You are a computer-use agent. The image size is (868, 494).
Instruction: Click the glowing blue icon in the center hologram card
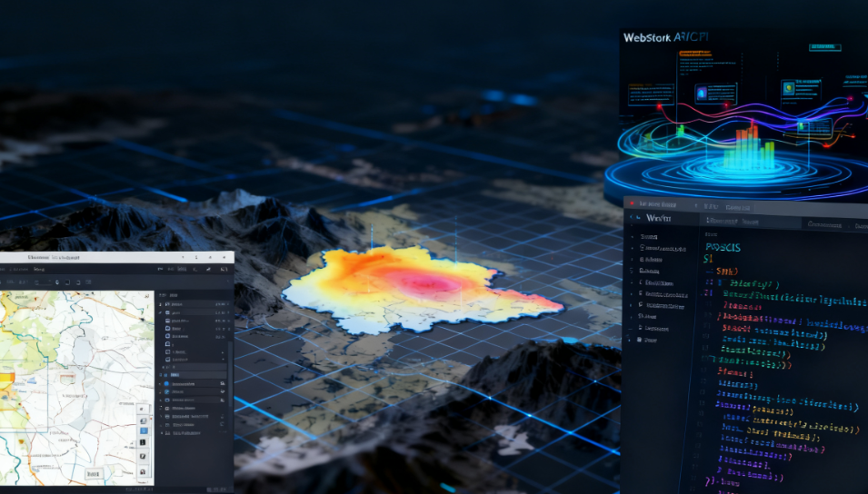(702, 92)
